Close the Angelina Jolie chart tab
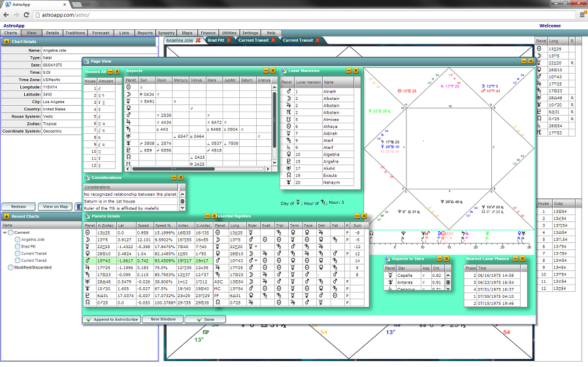The width and height of the screenshot is (588, 367). (x=199, y=40)
